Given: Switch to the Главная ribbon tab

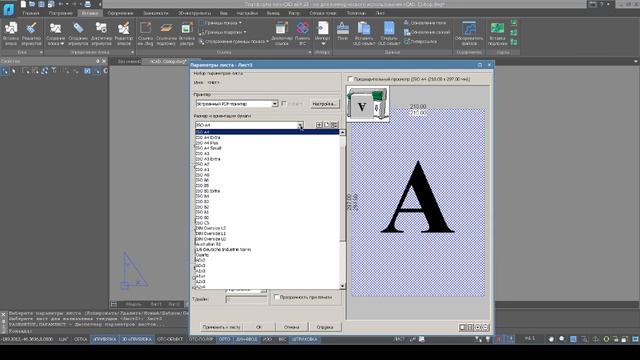Looking at the screenshot, I should pos(31,13).
